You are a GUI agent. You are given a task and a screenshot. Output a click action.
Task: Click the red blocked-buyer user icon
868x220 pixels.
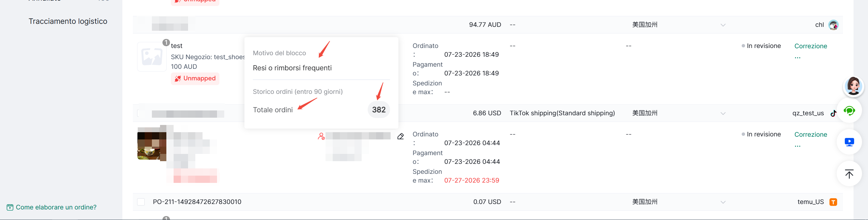(x=321, y=136)
